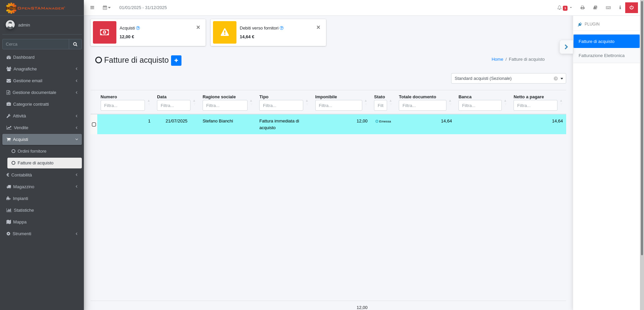Click the keyboard shortcuts icon

[x=608, y=8]
